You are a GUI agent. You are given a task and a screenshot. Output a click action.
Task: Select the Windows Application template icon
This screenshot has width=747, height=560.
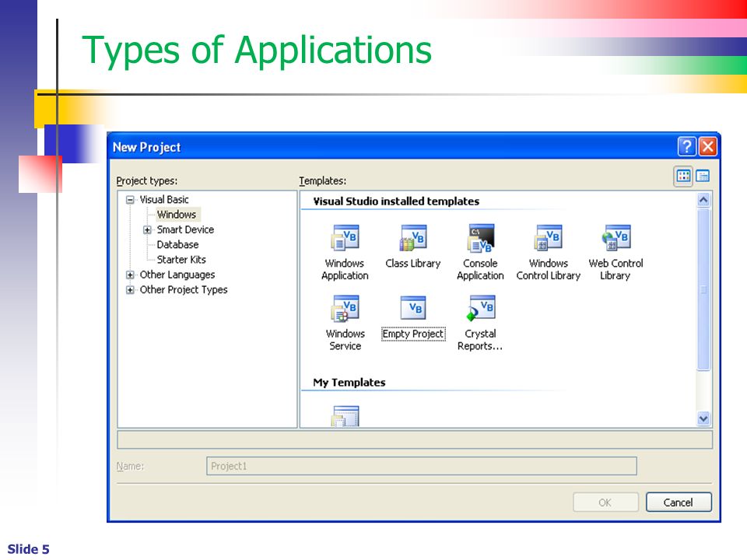click(x=345, y=238)
